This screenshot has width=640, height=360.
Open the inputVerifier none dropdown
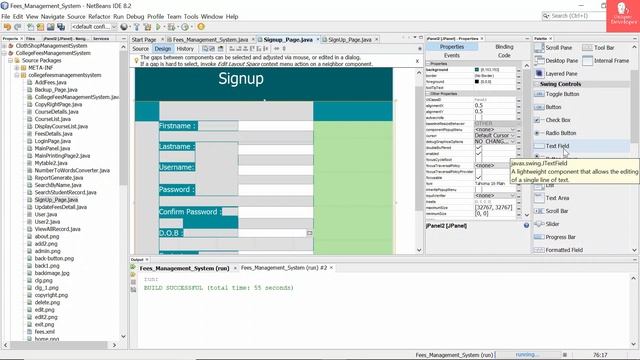point(495,196)
